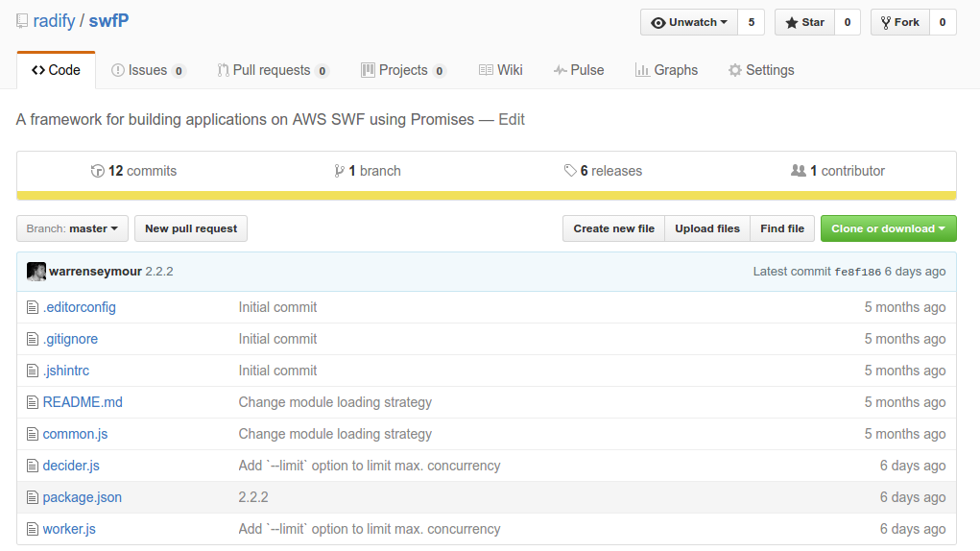Click Upload files

click(707, 228)
